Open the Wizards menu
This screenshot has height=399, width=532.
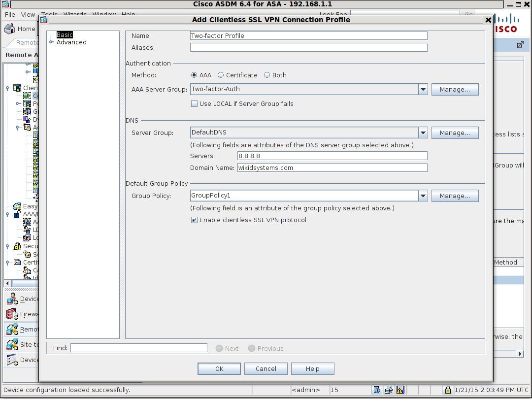[x=75, y=14]
